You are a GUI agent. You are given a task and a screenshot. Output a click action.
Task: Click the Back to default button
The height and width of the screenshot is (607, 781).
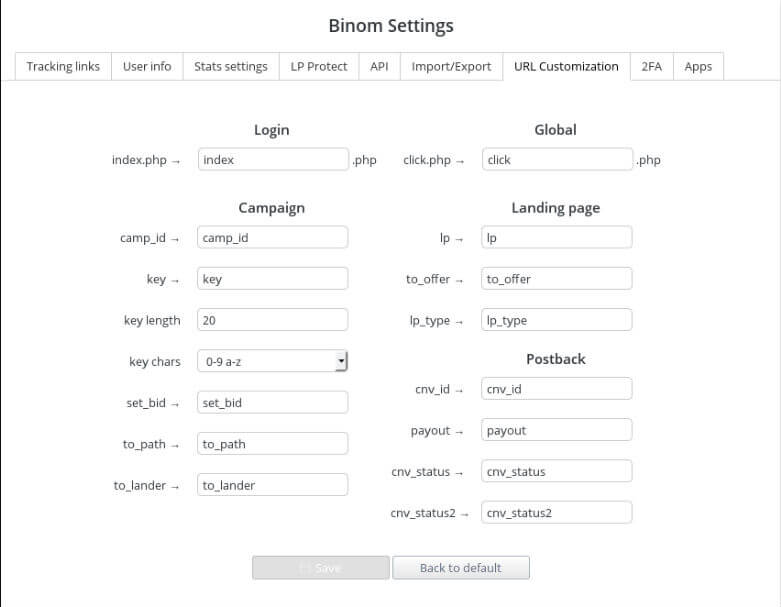[x=461, y=568]
